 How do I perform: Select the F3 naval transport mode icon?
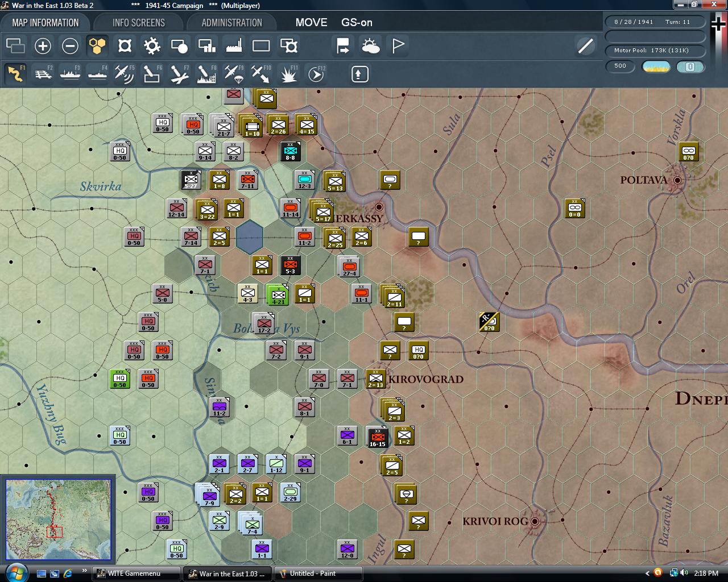(x=70, y=74)
